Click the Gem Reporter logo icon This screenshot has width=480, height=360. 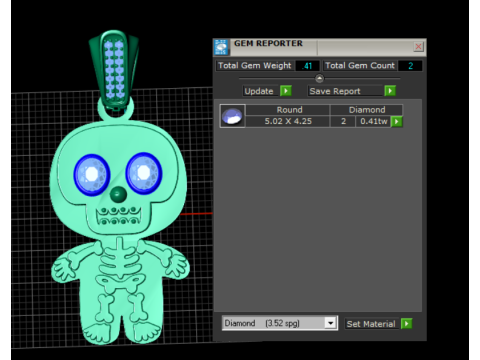coord(221,47)
